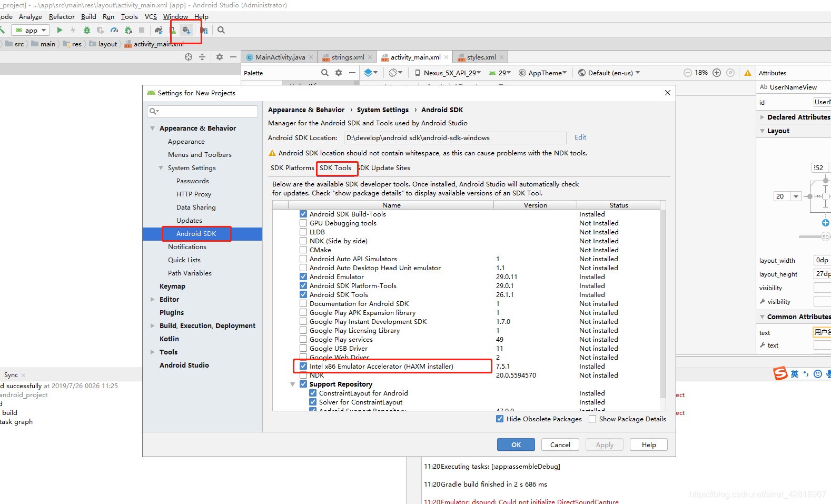The image size is (831, 504).
Task: Close the strings.xml editor tab
Action: 370,57
